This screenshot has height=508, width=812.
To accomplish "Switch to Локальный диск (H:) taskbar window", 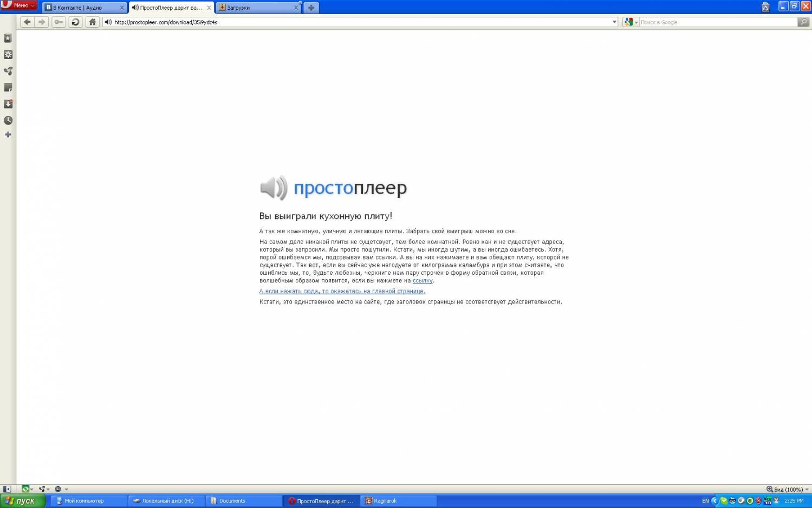I will point(167,501).
